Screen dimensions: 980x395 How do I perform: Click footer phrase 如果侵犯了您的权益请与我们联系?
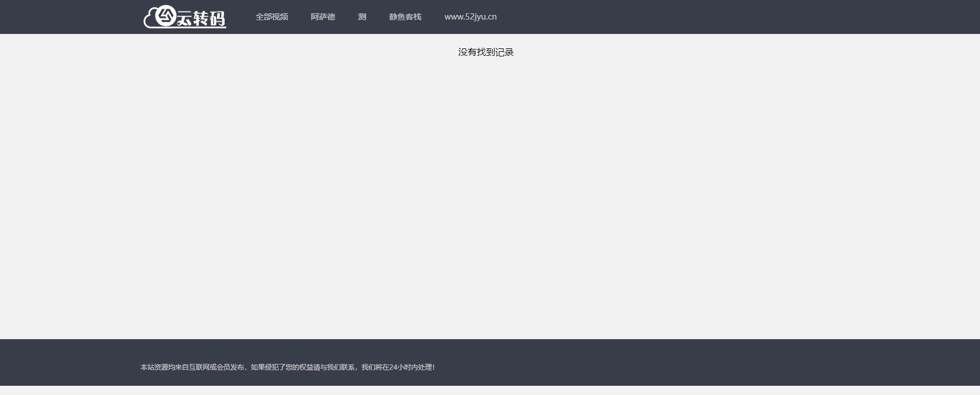(x=303, y=367)
